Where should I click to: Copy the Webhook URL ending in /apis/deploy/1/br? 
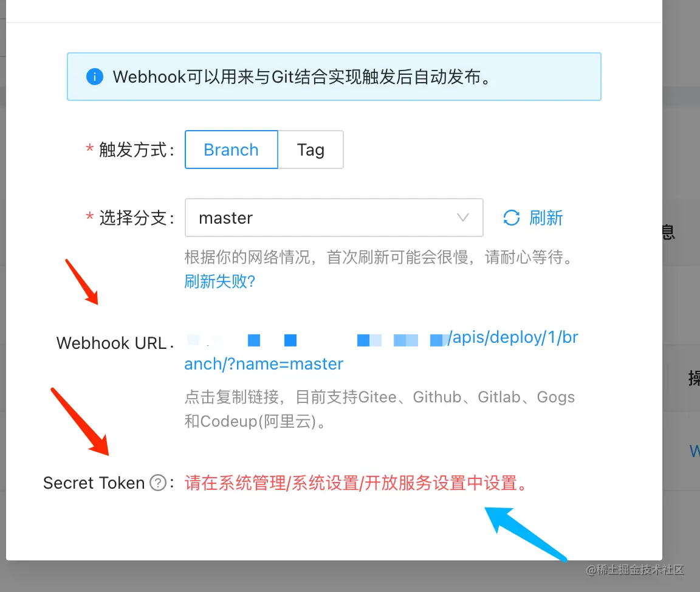tap(382, 338)
